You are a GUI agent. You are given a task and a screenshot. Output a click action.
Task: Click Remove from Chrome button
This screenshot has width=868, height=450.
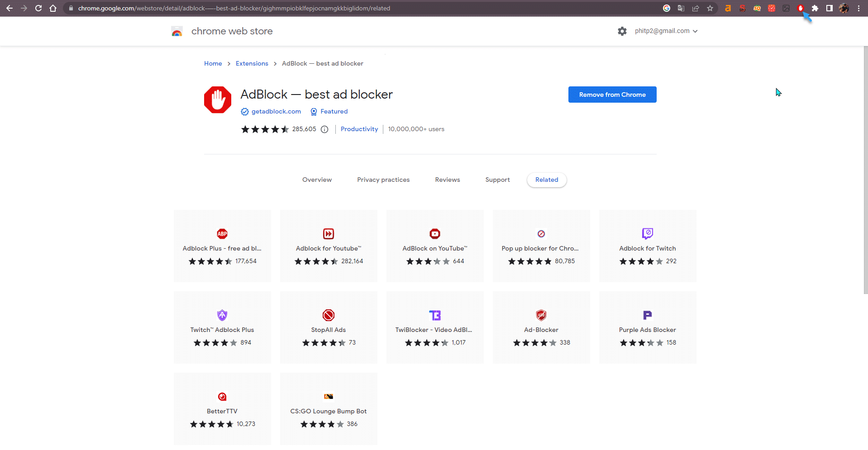pos(612,95)
